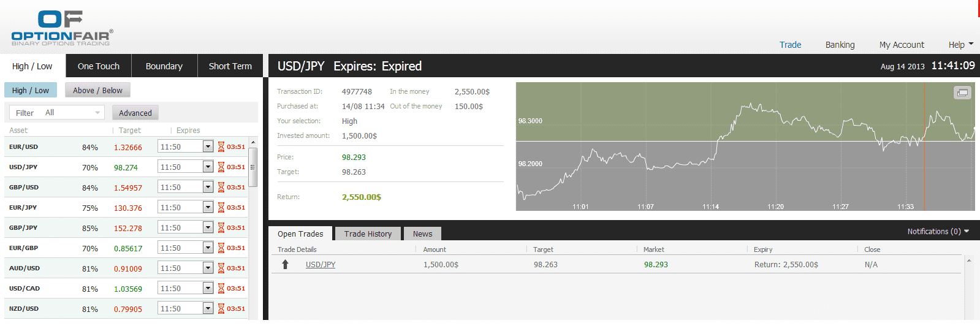Click the OptionFair logo
The height and width of the screenshot is (331, 980).
[62, 28]
